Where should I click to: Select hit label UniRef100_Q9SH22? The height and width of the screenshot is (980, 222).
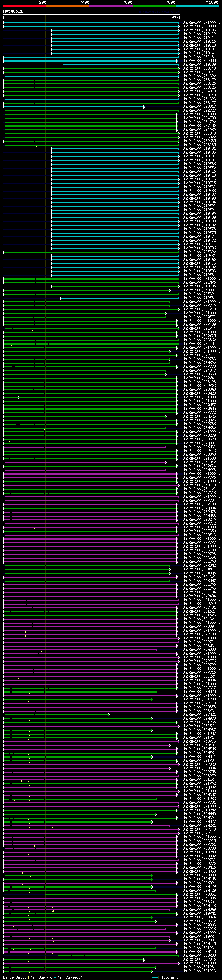click(x=199, y=137)
